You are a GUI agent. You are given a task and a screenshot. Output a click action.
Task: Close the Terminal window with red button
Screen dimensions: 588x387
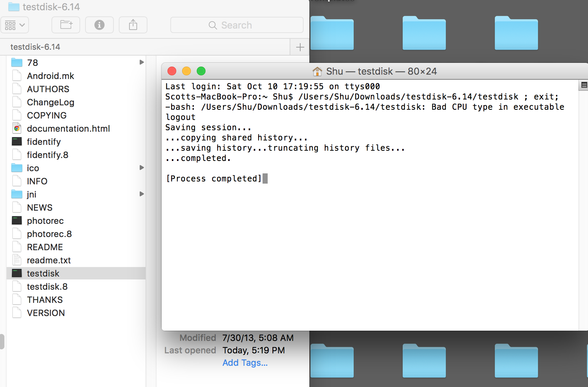(172, 71)
